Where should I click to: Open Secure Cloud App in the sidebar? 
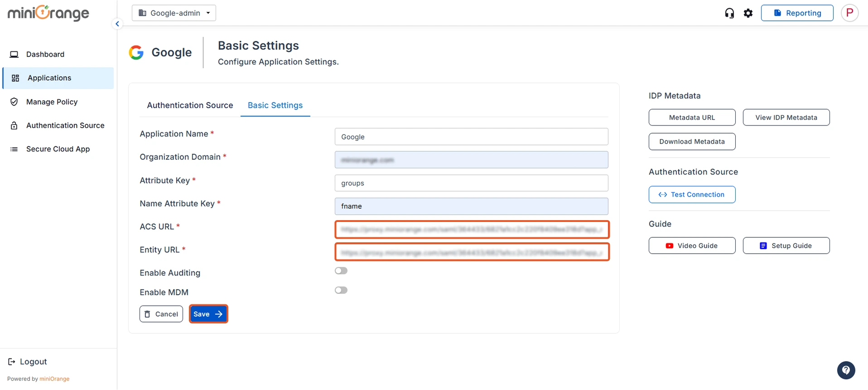[x=58, y=149]
